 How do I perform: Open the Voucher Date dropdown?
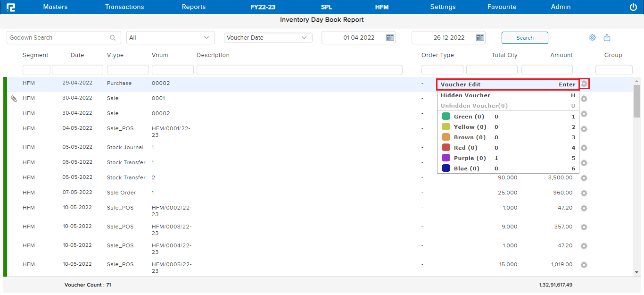[304, 38]
